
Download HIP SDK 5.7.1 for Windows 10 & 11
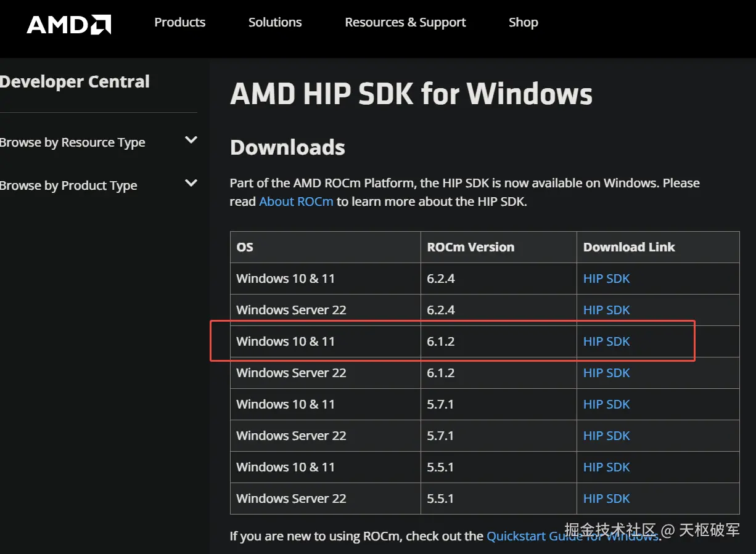606,404
